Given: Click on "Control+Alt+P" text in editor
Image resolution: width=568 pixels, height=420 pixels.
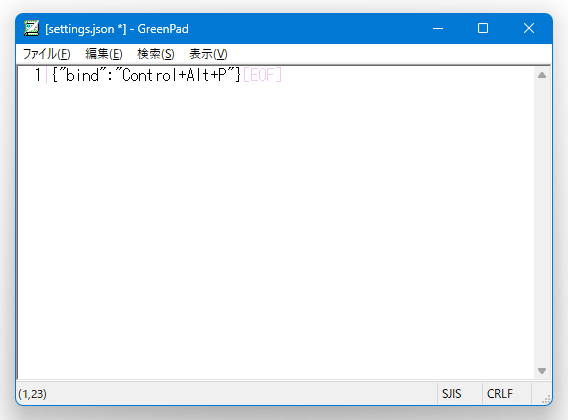Looking at the screenshot, I should pos(174,75).
